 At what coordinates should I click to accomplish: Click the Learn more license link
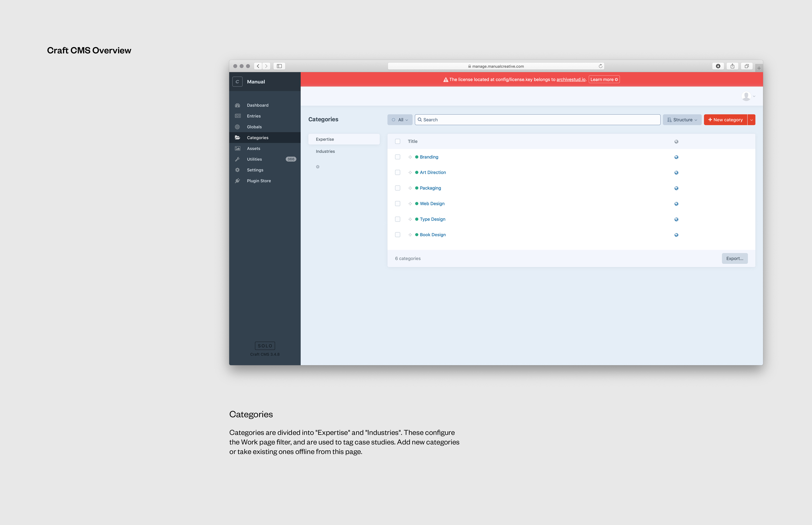(x=604, y=80)
